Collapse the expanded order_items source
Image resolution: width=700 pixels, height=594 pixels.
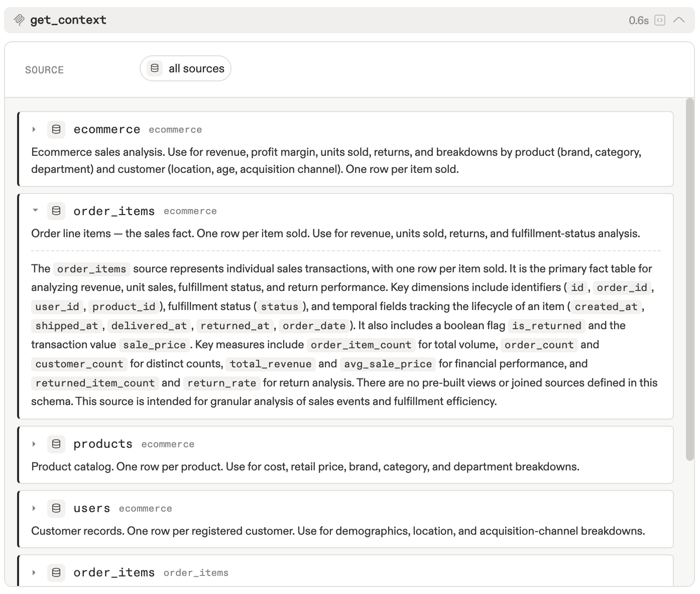[35, 211]
